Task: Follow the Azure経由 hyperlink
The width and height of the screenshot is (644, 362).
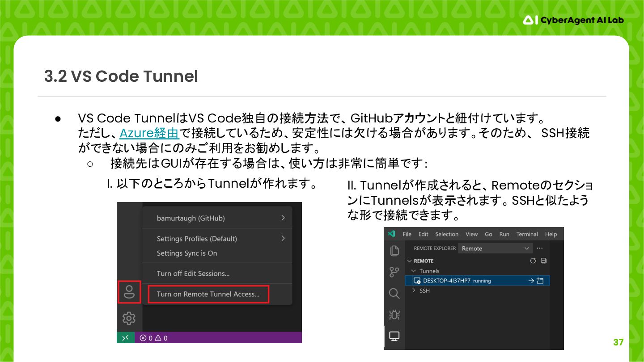Action: 149,133
